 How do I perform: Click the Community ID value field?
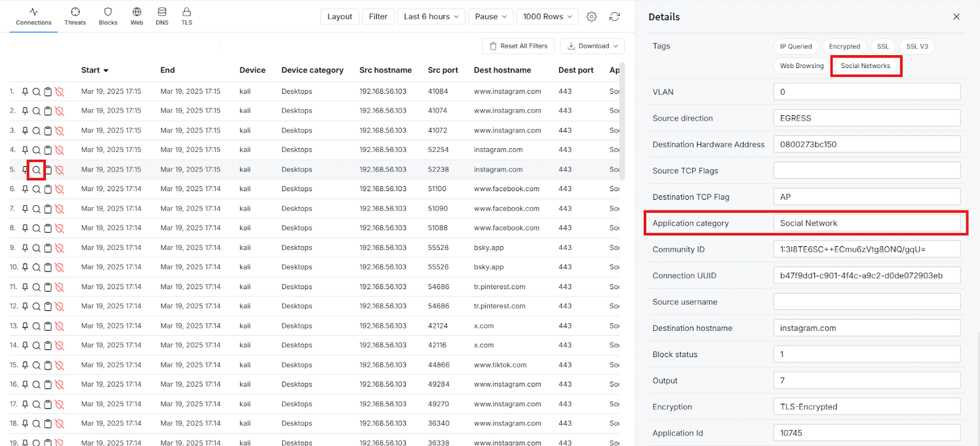(x=867, y=249)
